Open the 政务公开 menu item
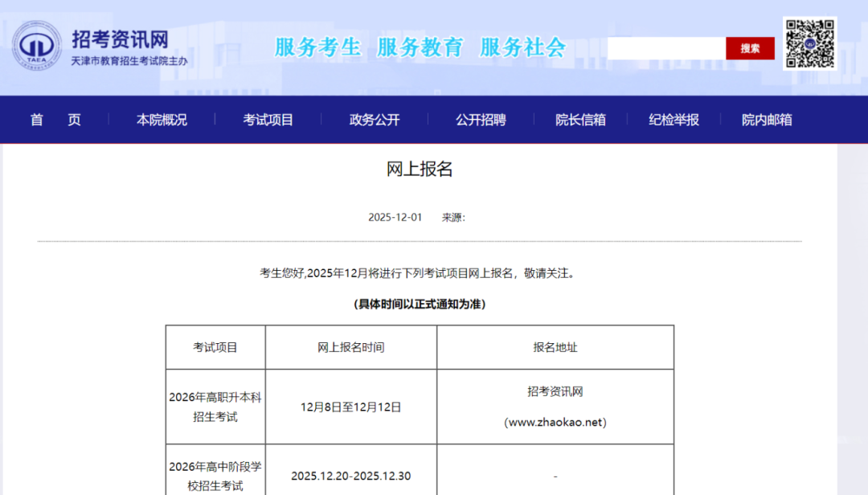Screen dimensions: 868x495 (372, 119)
